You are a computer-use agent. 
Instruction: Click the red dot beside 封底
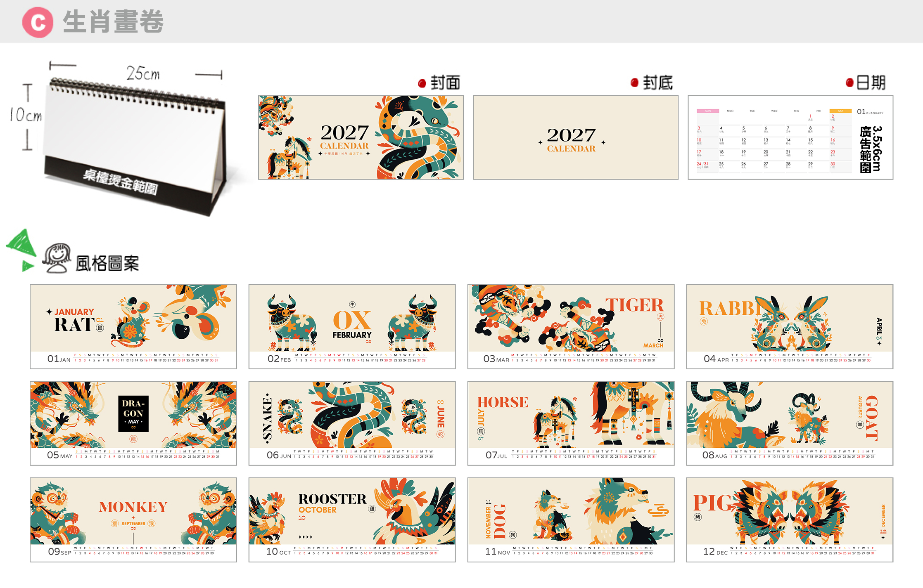point(635,83)
